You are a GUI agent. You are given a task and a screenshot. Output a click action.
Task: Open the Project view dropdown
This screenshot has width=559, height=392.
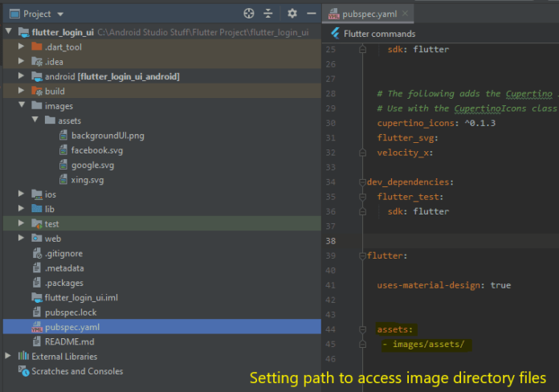[61, 14]
